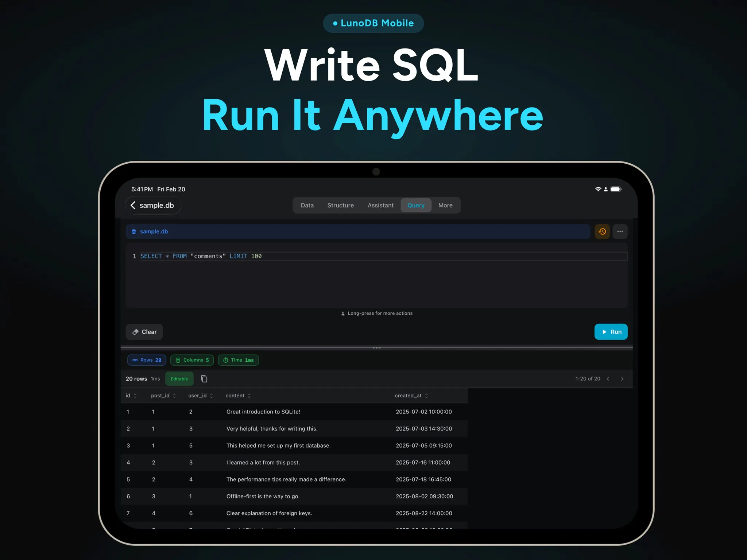The image size is (747, 560).
Task: Open the three-dots options next to history
Action: pos(620,232)
